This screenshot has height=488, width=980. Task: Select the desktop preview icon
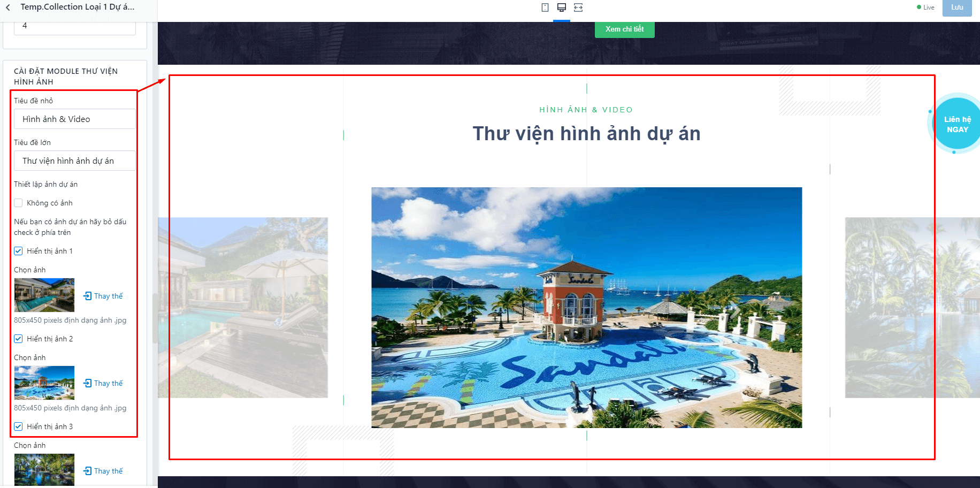562,7
